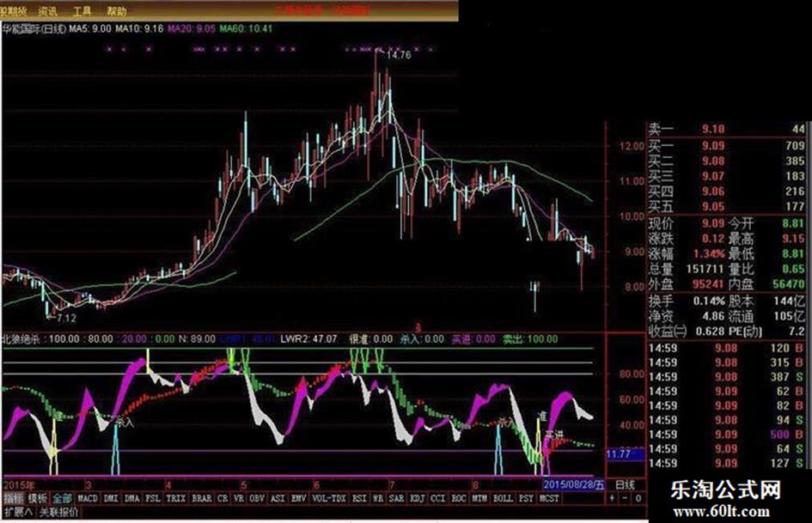The height and width of the screenshot is (523, 812).
Task: Click the 买一 bid price 9.09
Action: click(713, 145)
